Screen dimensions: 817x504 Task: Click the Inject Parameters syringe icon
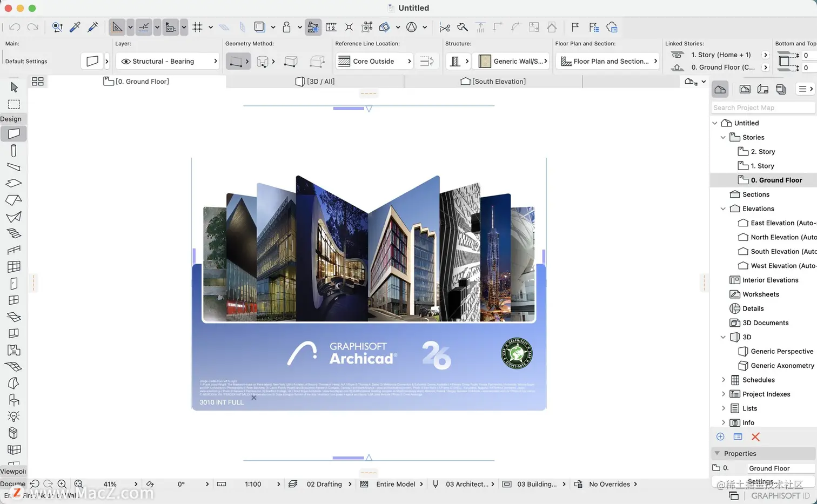(x=93, y=27)
